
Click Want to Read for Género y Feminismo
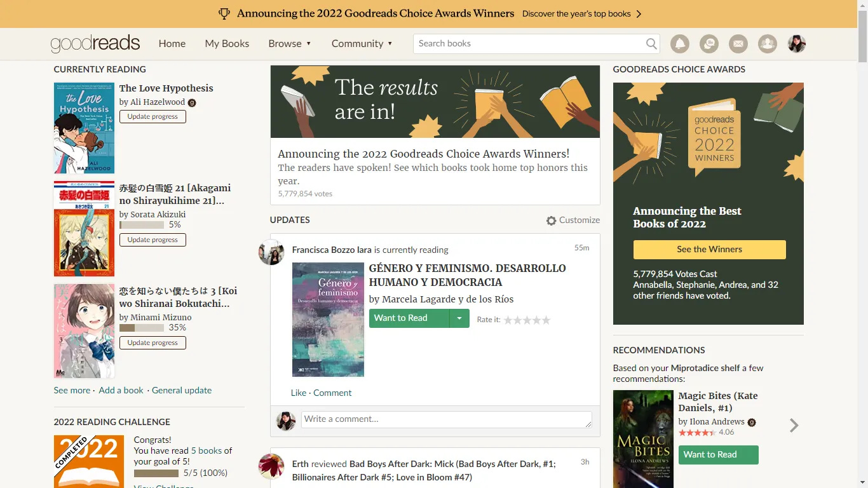pos(409,318)
